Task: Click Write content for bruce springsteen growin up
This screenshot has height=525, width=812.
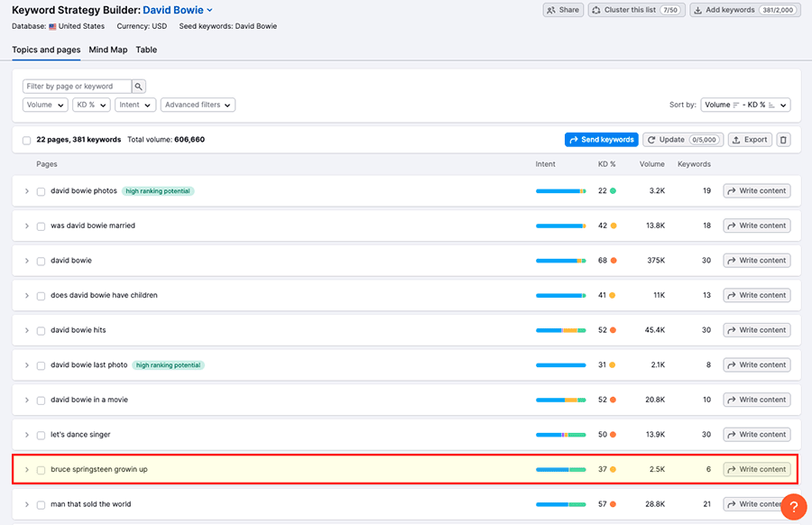Action: pyautogui.click(x=757, y=470)
